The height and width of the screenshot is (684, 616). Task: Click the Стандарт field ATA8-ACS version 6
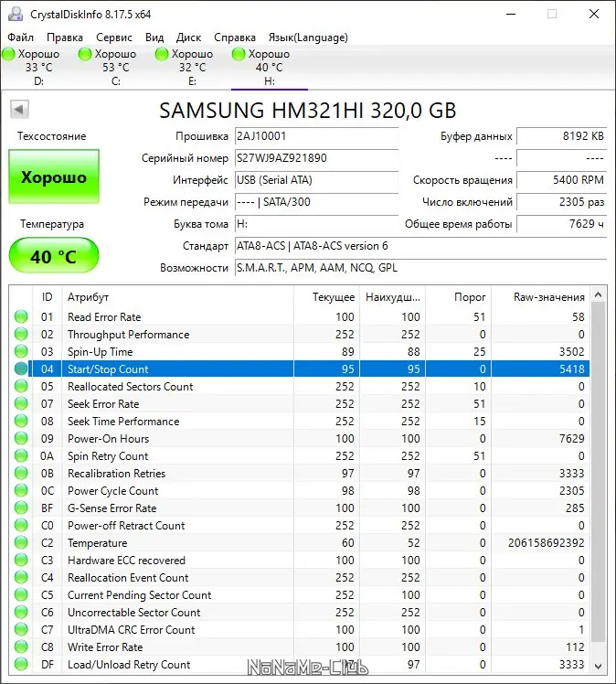(420, 246)
